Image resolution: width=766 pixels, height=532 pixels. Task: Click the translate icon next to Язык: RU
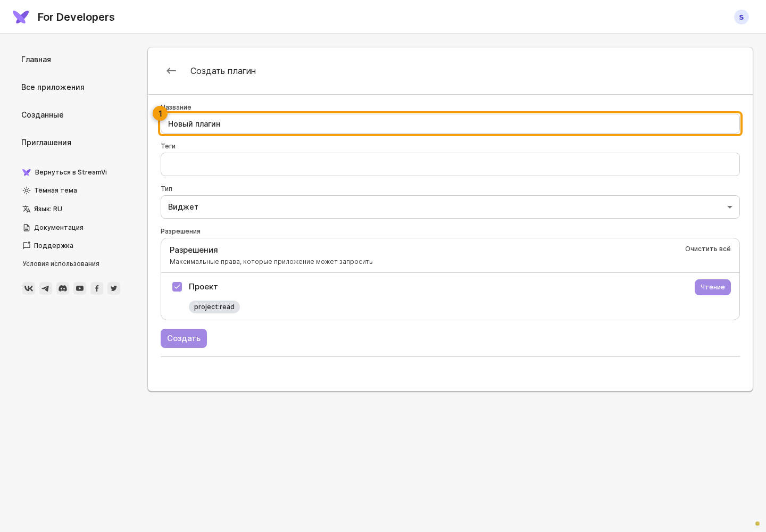coord(27,209)
